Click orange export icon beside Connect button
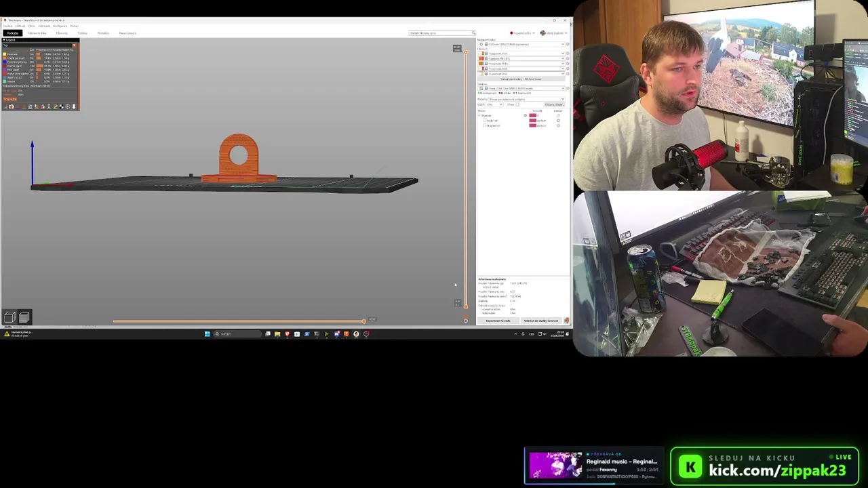Viewport: 868px width, 488px height. pos(566,321)
